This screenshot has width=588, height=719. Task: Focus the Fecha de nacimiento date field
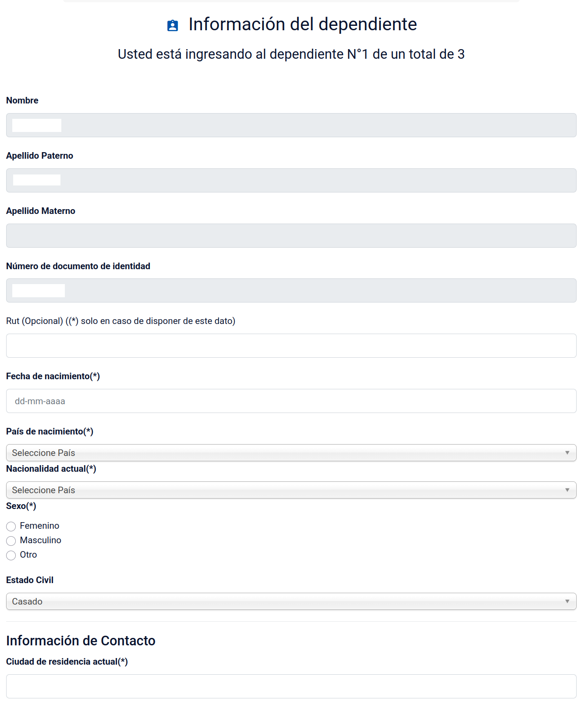(x=291, y=401)
